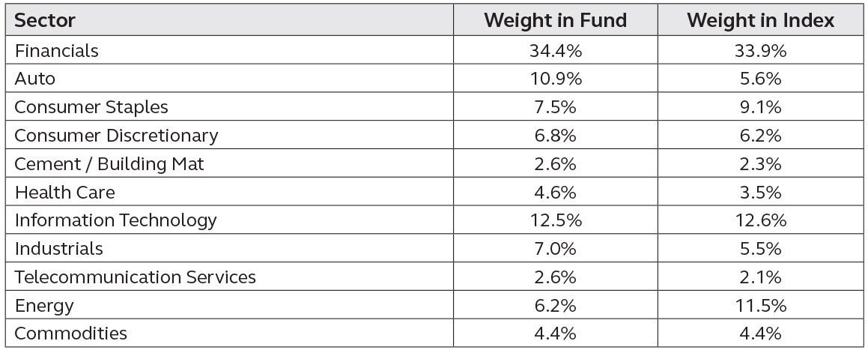Select Information Technology index weight 12.6%
The height and width of the screenshot is (350, 868).
761,220
